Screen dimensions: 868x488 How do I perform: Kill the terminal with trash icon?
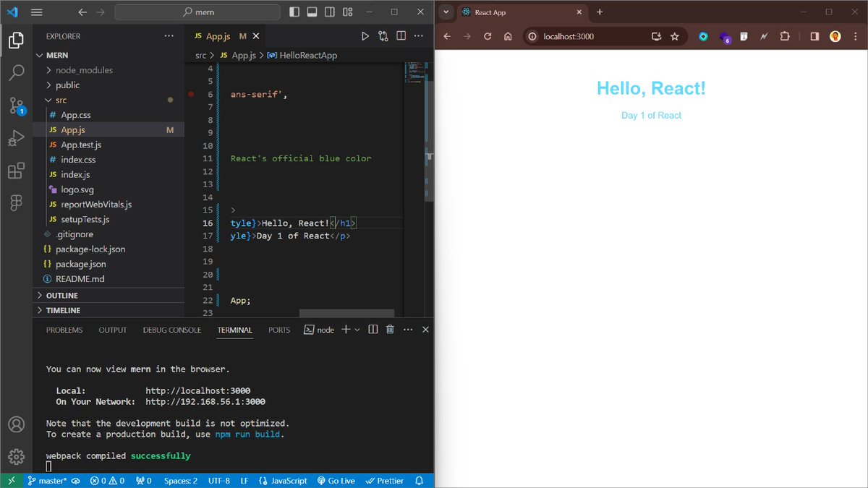[390, 330]
